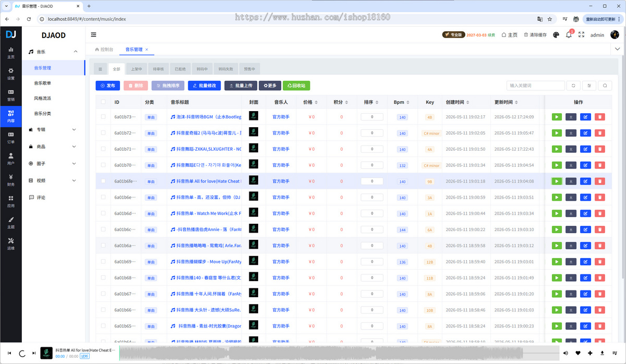The height and width of the screenshot is (364, 626).
Task: Favorite the current song with heart icon
Action: [578, 353]
